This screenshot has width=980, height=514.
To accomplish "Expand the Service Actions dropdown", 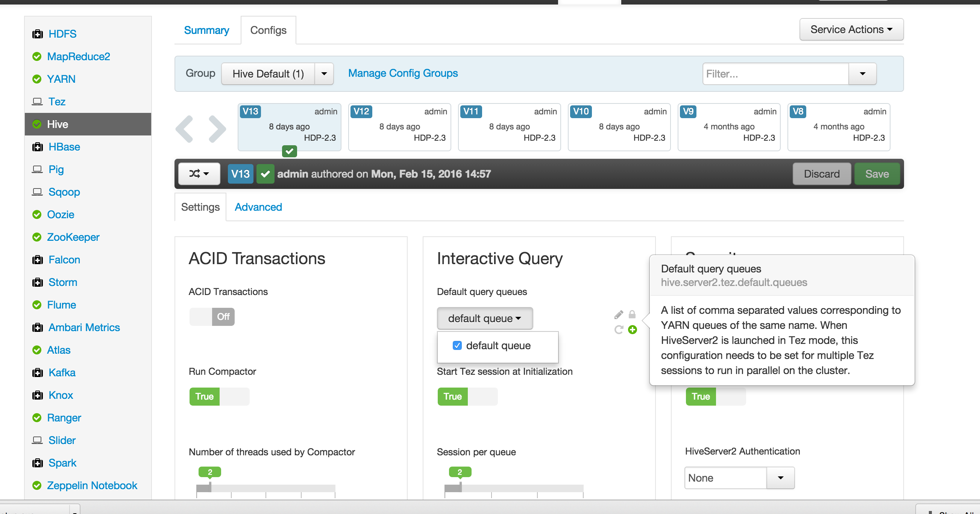I will click(851, 29).
